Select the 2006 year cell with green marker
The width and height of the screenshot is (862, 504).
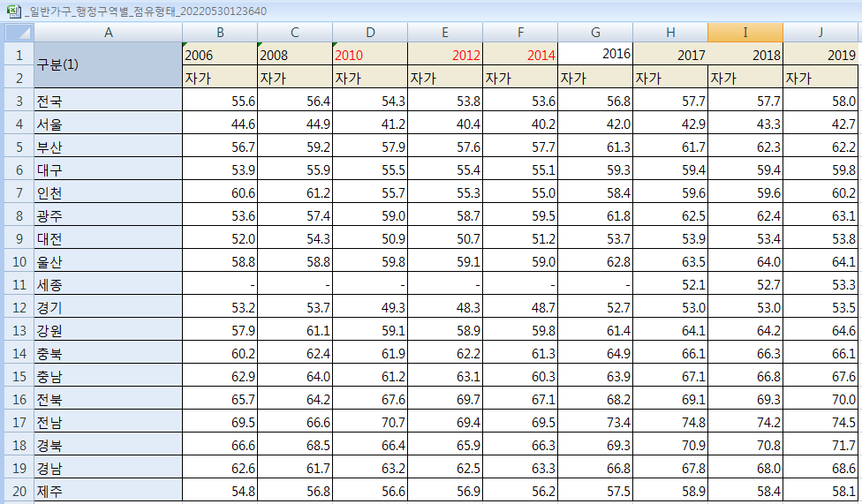(219, 55)
